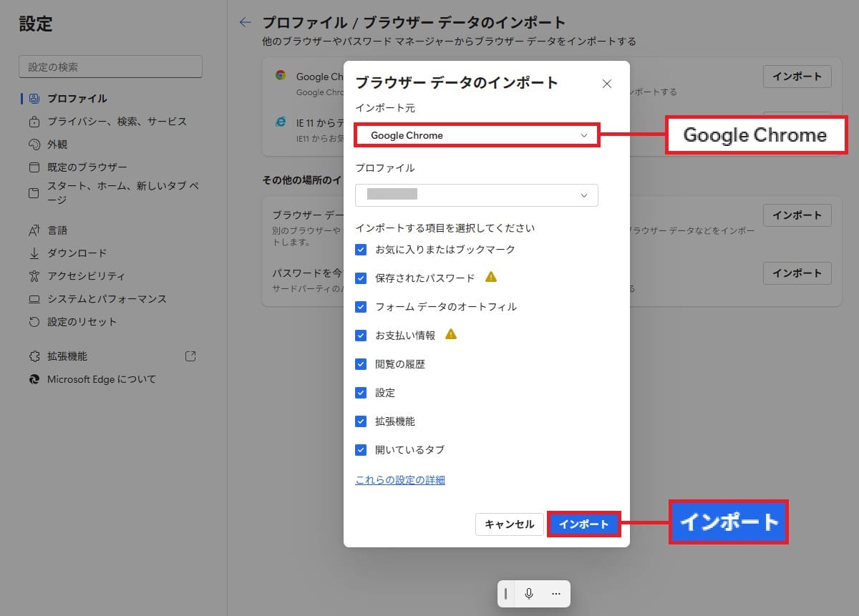Open ダウンロード settings

77,253
